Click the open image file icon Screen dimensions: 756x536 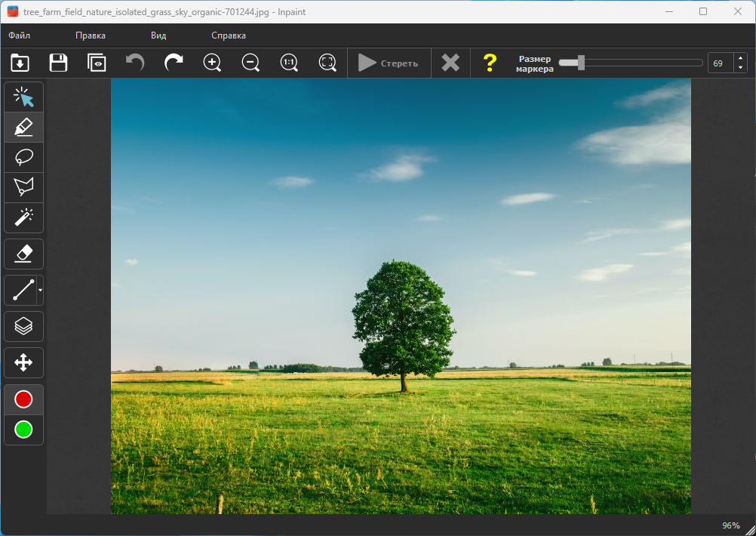(x=20, y=63)
